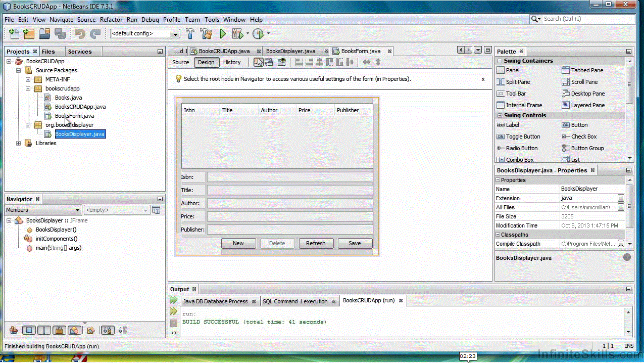Click top green Re-run arrows in Output

(173, 300)
